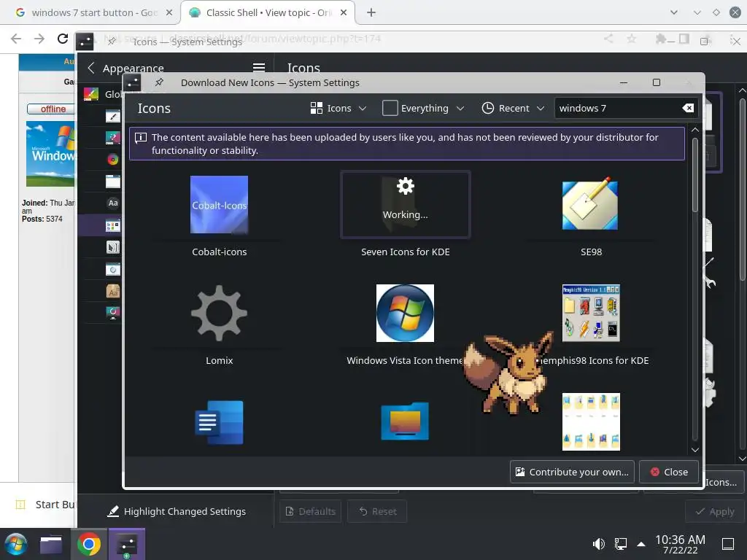The height and width of the screenshot is (560, 747).
Task: Open the volume control in system tray
Action: [599, 544]
